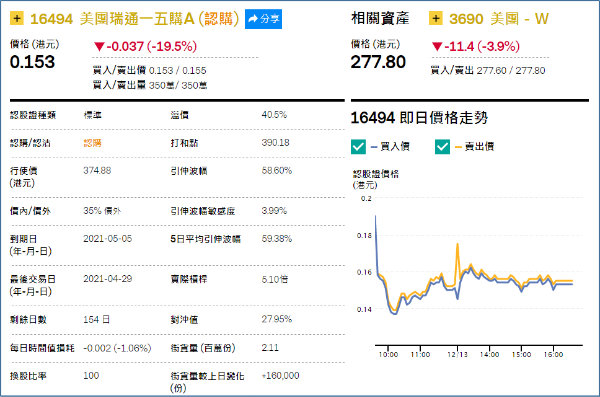600x397 pixels.
Task: Click the red down arrow beside -11.4
Action: coord(437,47)
